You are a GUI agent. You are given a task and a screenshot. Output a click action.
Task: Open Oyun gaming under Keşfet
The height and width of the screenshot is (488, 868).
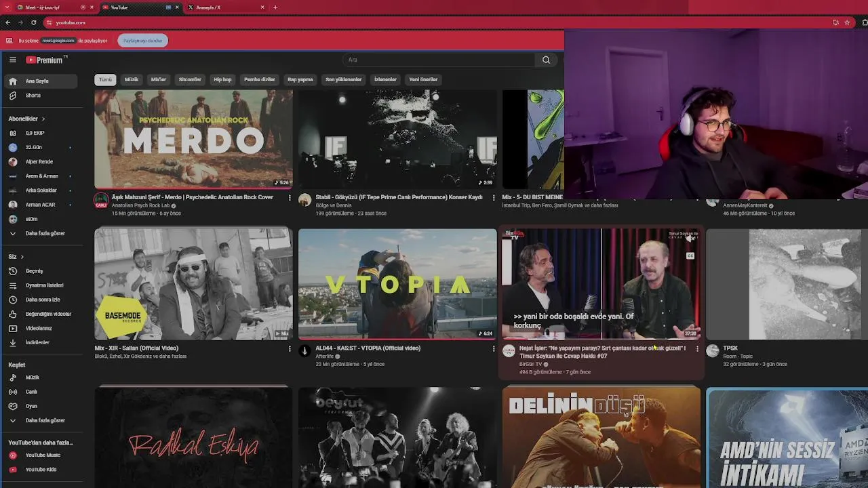(41, 406)
